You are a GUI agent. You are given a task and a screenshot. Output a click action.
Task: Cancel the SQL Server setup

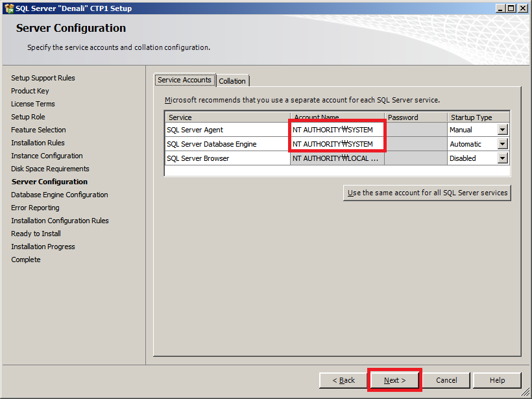[446, 380]
